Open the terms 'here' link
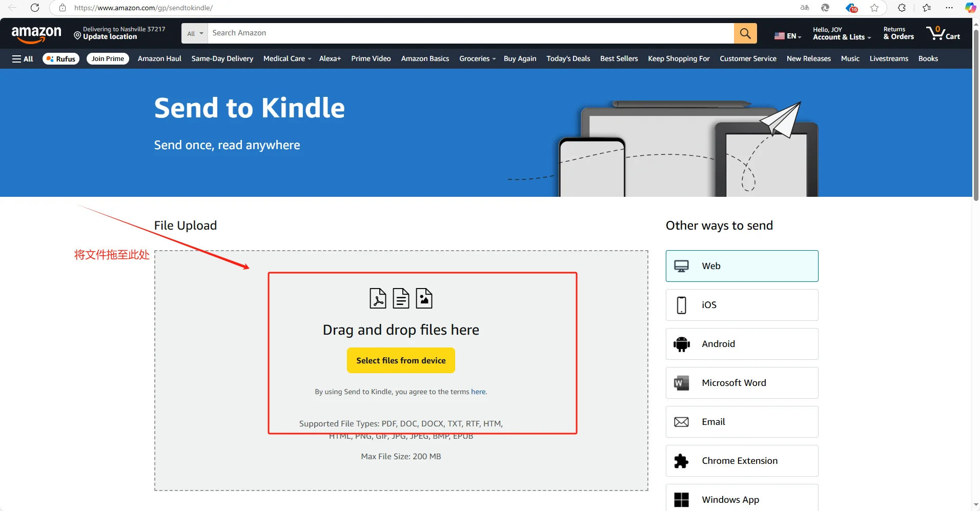Screen dimensions: 980x511 click(478, 392)
